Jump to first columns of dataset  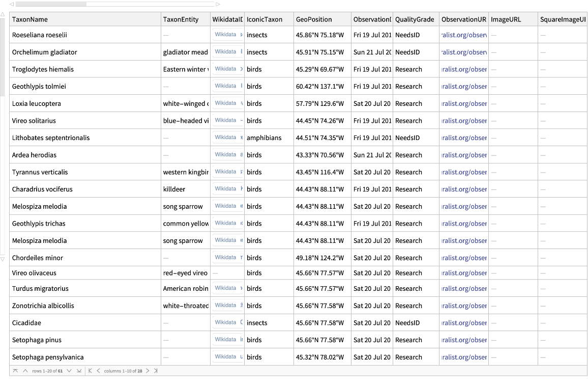coord(91,371)
